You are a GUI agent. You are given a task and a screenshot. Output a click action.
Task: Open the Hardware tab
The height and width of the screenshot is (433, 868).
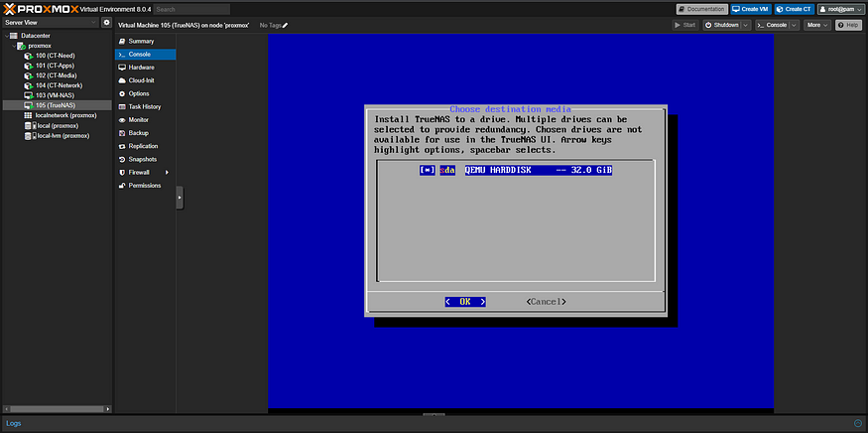point(145,68)
